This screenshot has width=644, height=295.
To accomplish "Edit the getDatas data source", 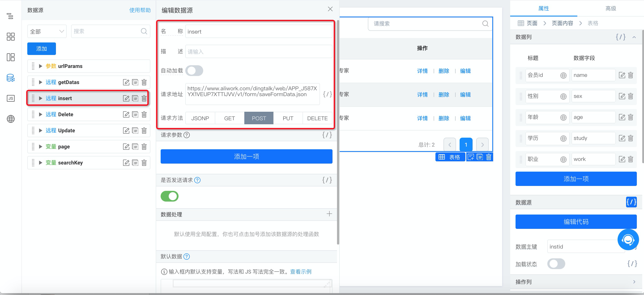I will point(126,82).
